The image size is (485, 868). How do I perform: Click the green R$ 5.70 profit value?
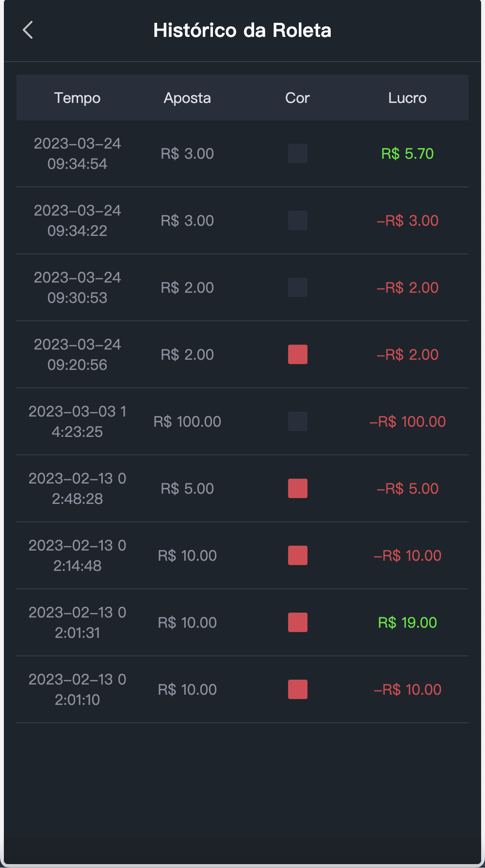pos(407,154)
